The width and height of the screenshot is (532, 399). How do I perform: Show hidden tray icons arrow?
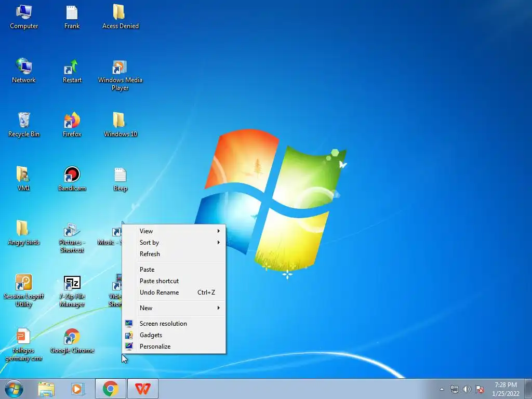(x=442, y=389)
